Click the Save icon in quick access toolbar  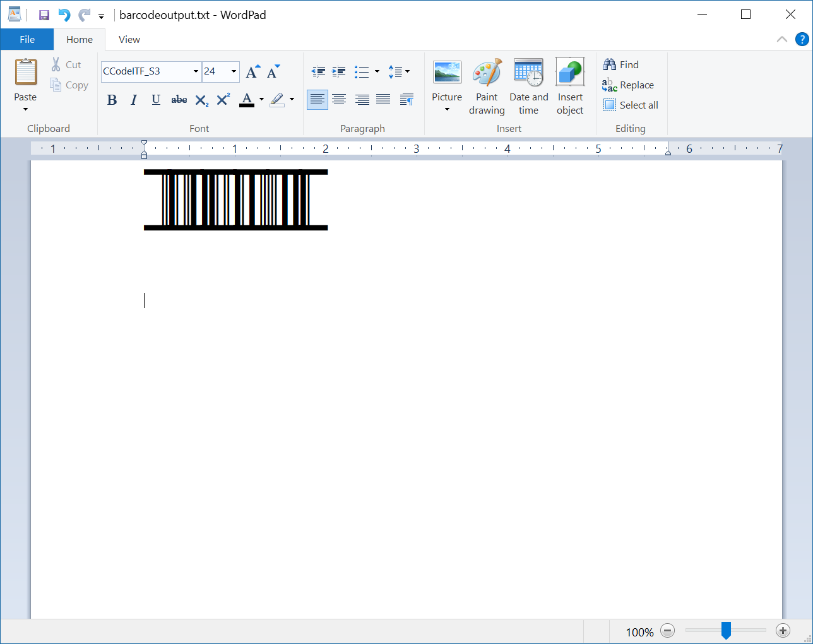point(44,15)
